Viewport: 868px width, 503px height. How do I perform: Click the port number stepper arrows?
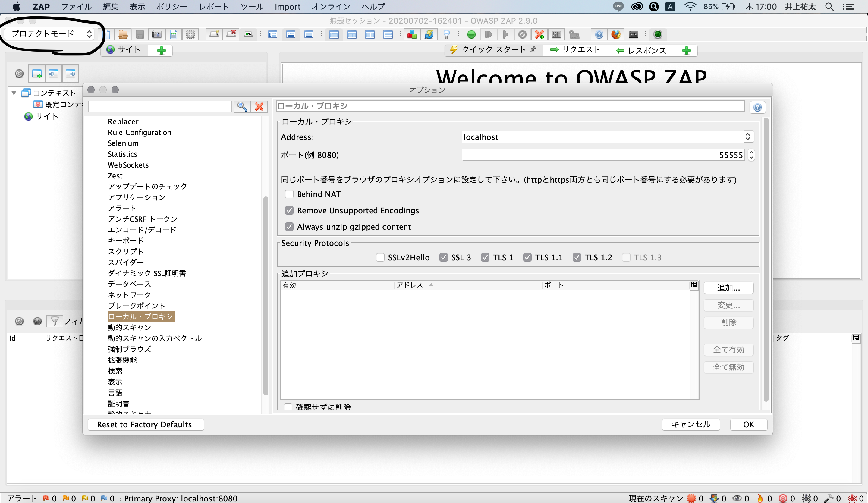point(751,155)
